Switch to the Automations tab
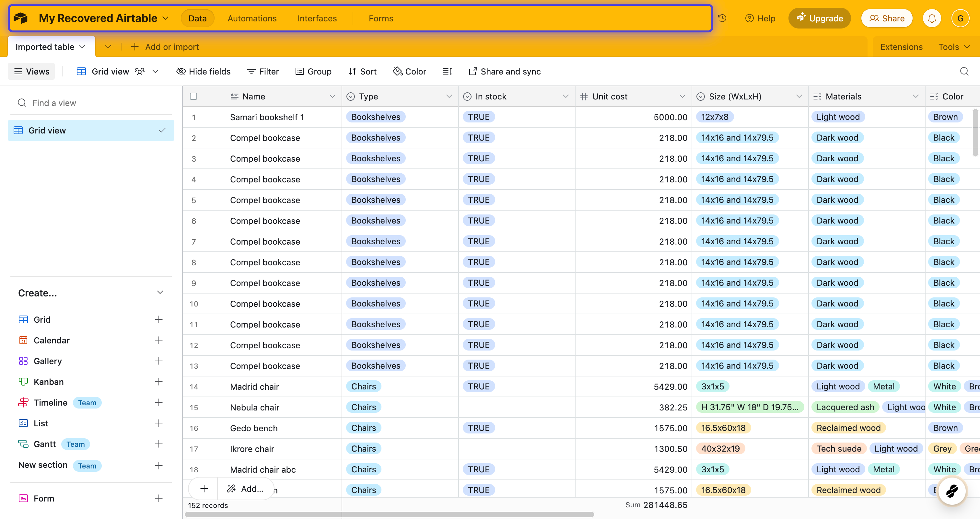 252,18
